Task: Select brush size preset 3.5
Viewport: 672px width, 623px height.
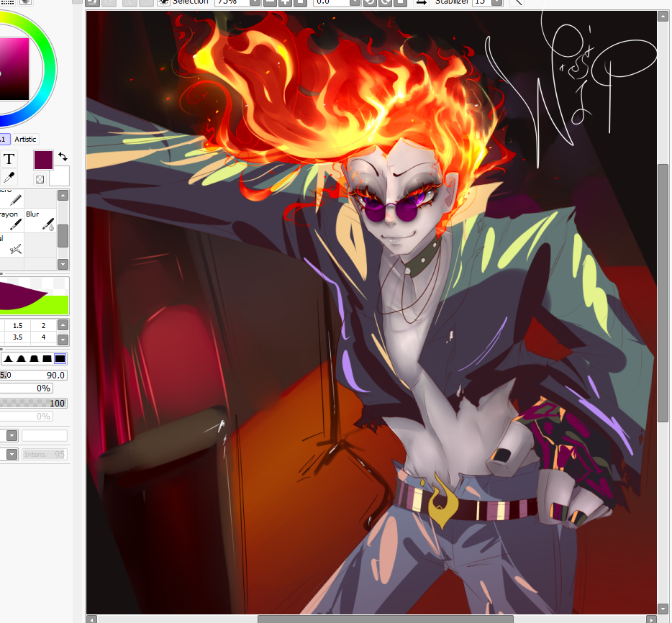Action: pyautogui.click(x=18, y=337)
